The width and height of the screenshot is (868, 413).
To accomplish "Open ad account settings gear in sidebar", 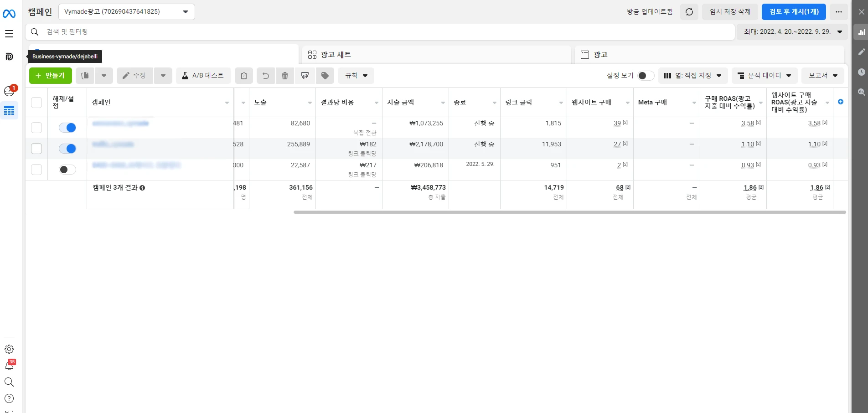I will point(9,349).
